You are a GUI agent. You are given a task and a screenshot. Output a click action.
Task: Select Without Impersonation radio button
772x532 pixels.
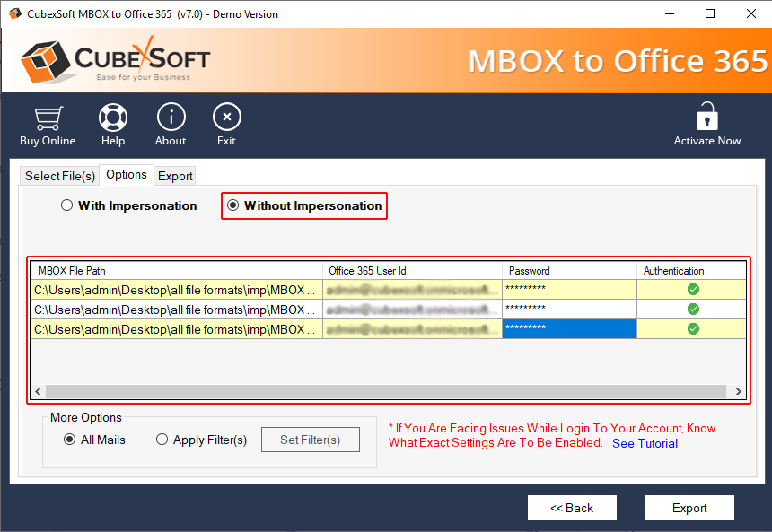pyautogui.click(x=233, y=205)
